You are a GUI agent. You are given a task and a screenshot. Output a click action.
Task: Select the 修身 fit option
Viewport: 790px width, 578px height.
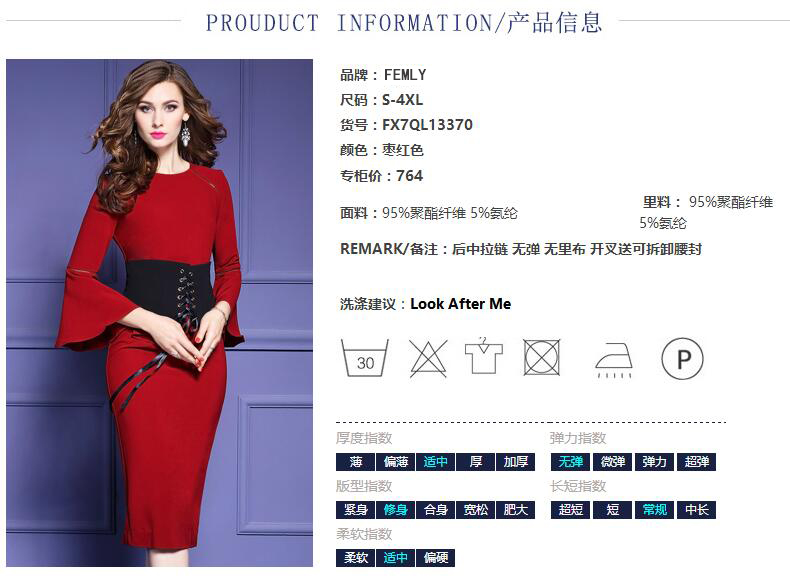pyautogui.click(x=396, y=510)
